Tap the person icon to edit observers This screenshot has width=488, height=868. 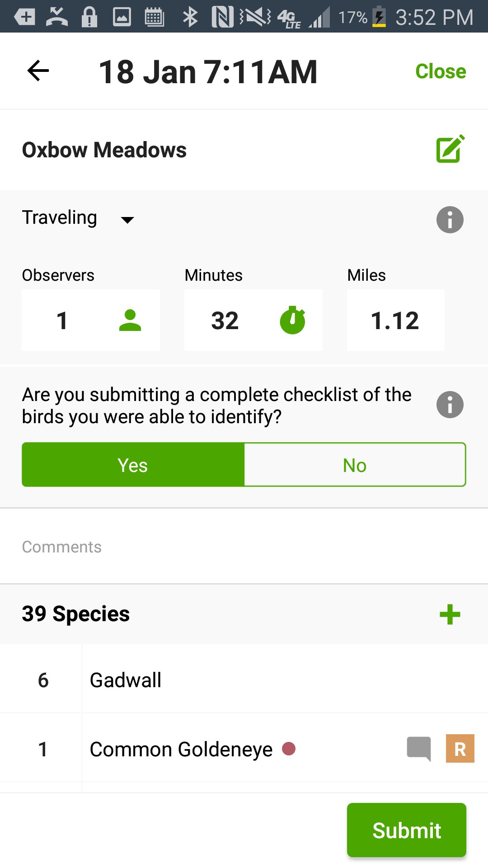coord(131,320)
